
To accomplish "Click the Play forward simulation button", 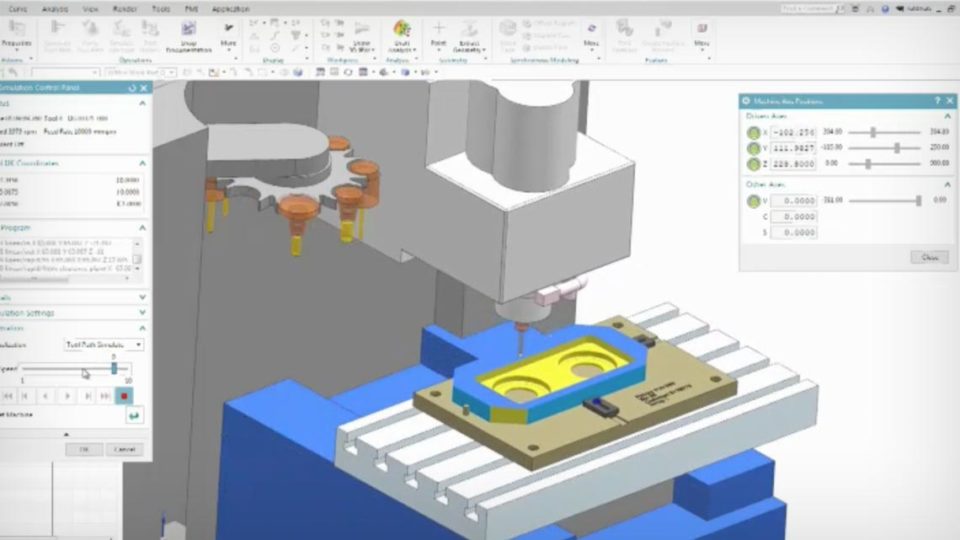I will (69, 396).
